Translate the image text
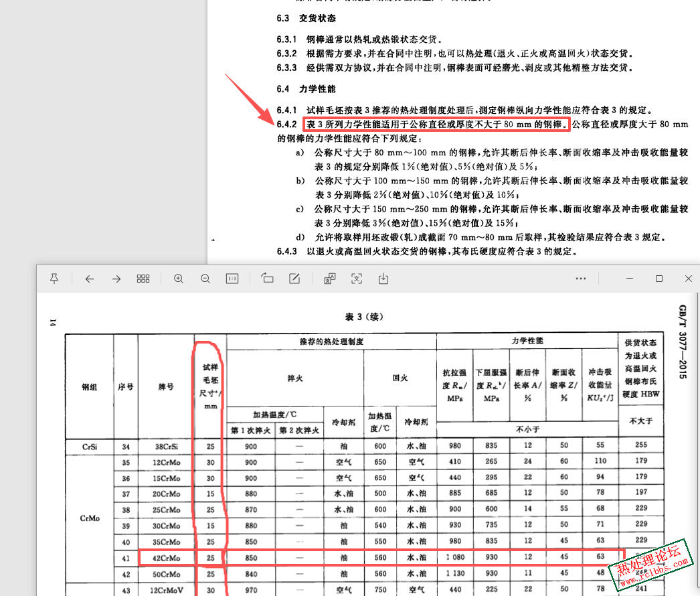 pyautogui.click(x=330, y=279)
